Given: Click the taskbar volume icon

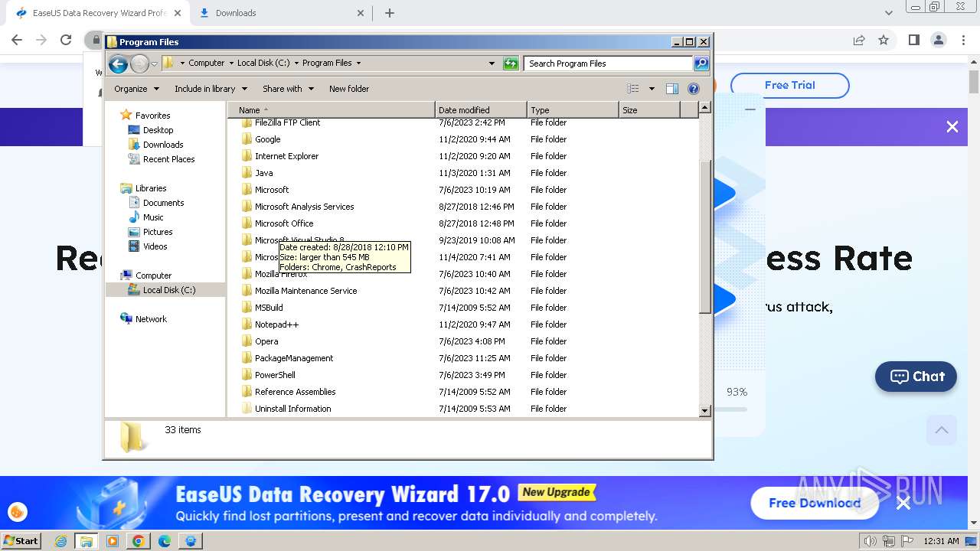Looking at the screenshot, I should click(x=870, y=541).
